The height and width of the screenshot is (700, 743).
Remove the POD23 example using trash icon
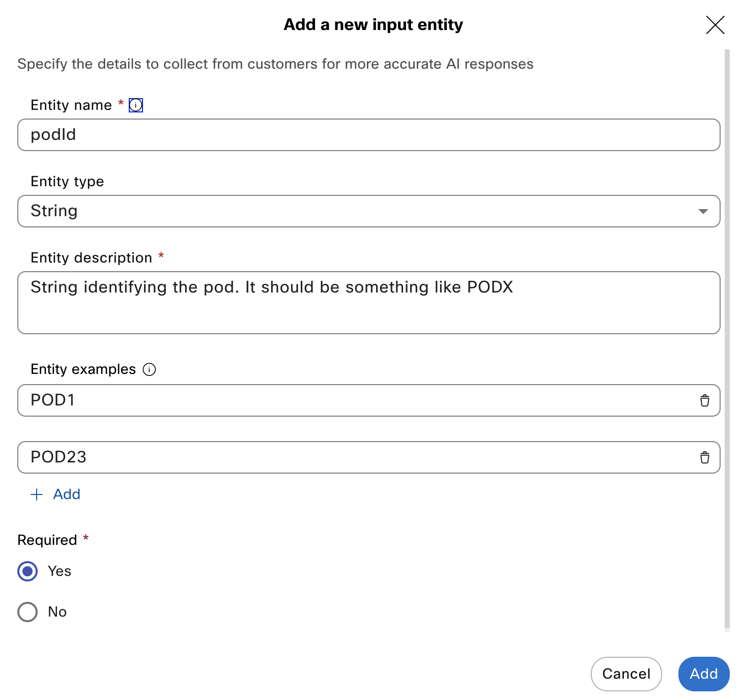pyautogui.click(x=704, y=457)
